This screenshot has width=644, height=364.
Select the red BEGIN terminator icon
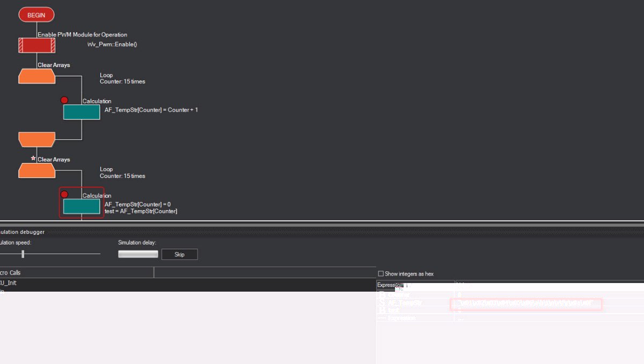(36, 15)
